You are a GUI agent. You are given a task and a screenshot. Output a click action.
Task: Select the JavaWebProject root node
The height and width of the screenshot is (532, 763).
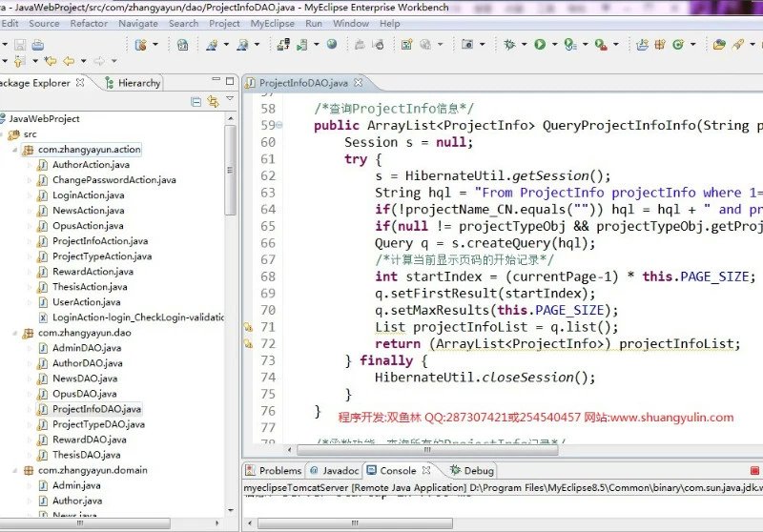click(44, 119)
